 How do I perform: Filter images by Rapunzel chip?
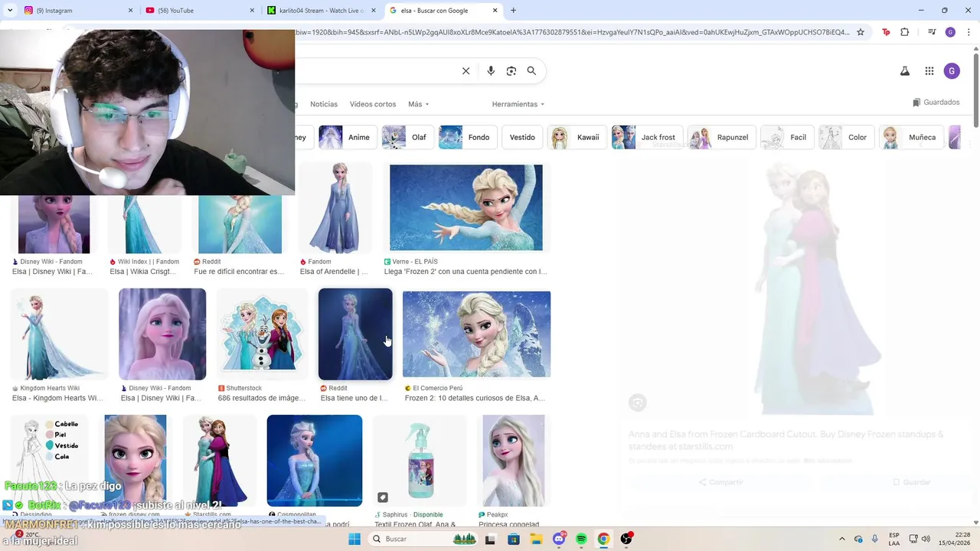click(x=720, y=138)
